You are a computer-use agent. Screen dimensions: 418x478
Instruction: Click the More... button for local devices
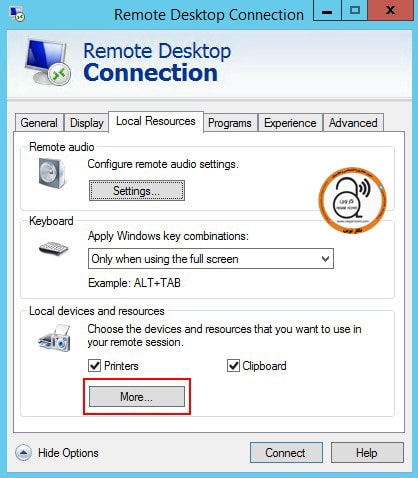click(x=137, y=397)
